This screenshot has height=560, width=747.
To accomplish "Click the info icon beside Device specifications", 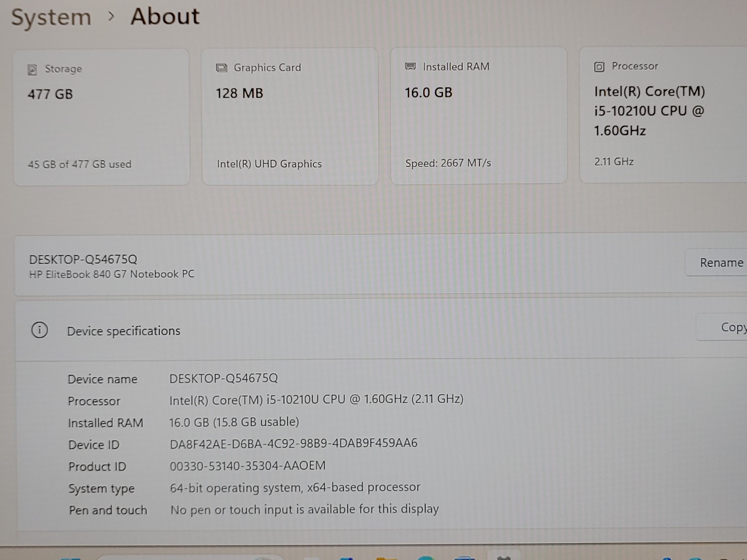I will 40,330.
